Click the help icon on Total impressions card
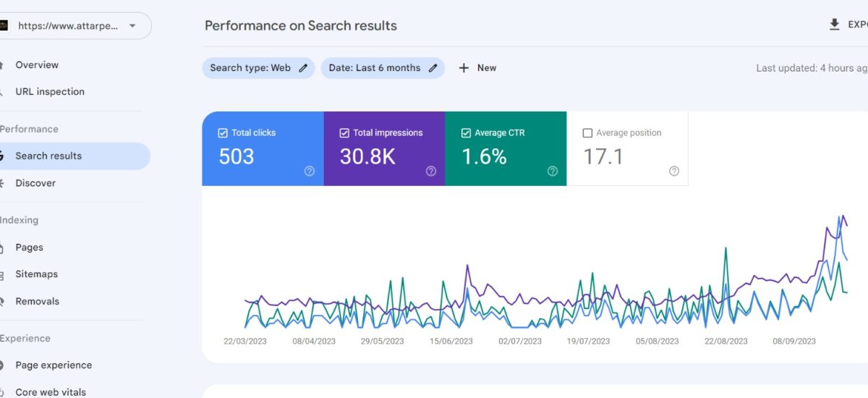Viewport: 868px width, 398px height. tap(431, 172)
